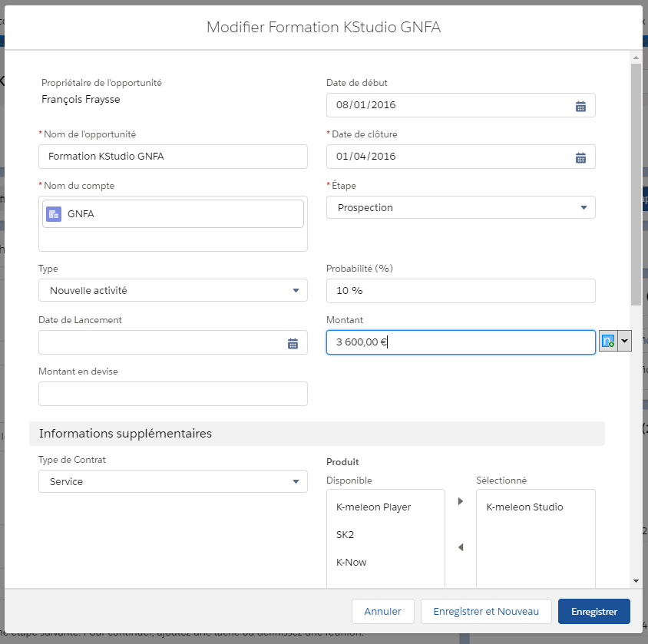Screen dimensions: 648x644
Task: Move product back to Disponible with left arrow
Action: click(461, 547)
